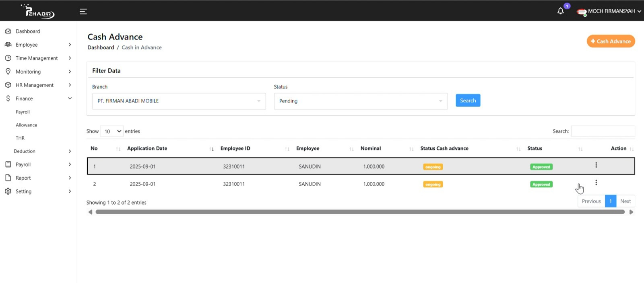The width and height of the screenshot is (644, 283).
Task: Click the horizontal table scrollbar
Action: point(360,212)
